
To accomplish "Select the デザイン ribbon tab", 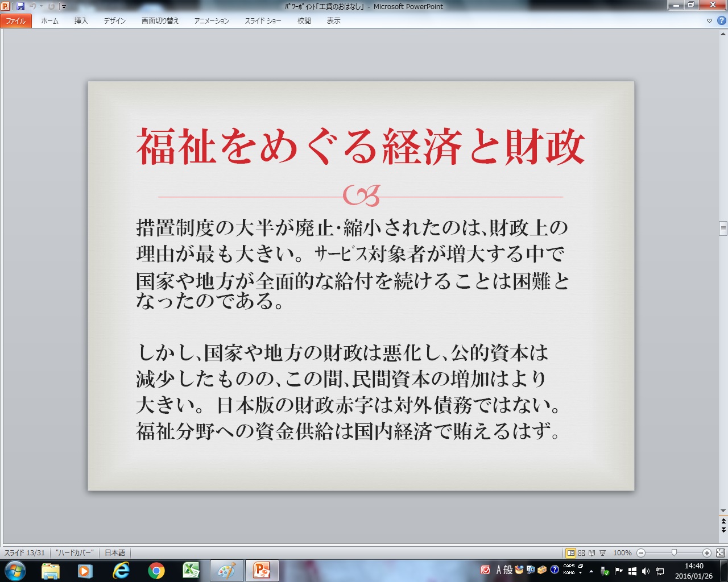I will (x=114, y=20).
